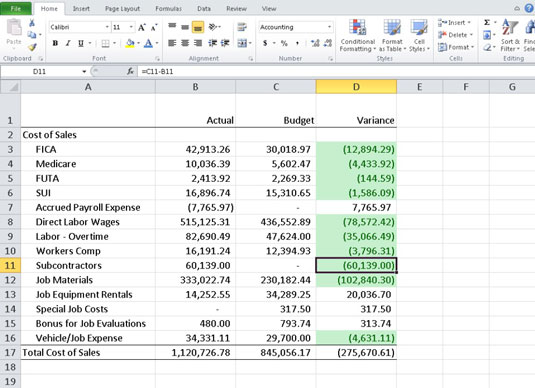Toggle Top Align
The height and width of the screenshot is (388, 535).
pyautogui.click(x=172, y=27)
